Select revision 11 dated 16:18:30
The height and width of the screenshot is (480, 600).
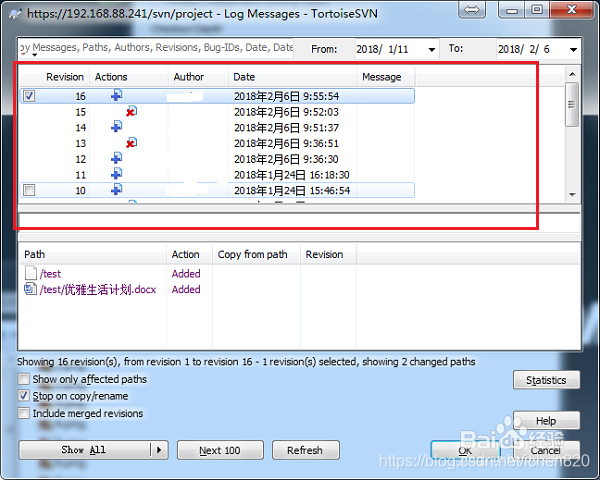(217, 175)
